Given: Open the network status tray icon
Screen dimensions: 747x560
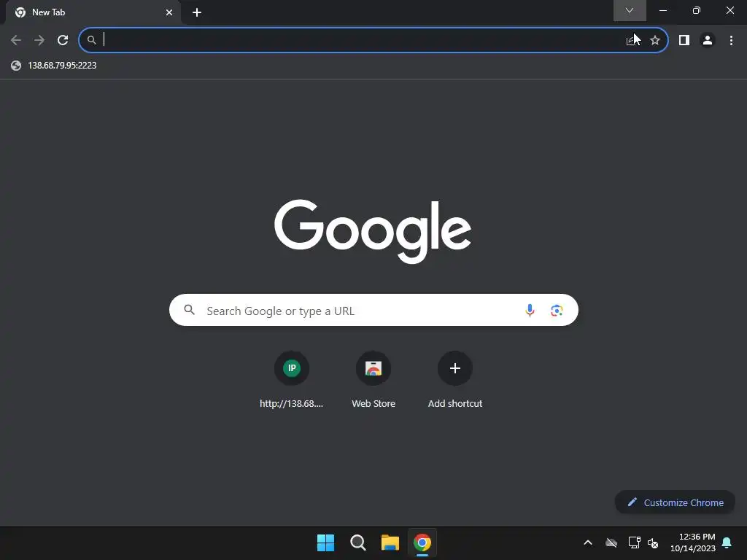Looking at the screenshot, I should point(634,542).
